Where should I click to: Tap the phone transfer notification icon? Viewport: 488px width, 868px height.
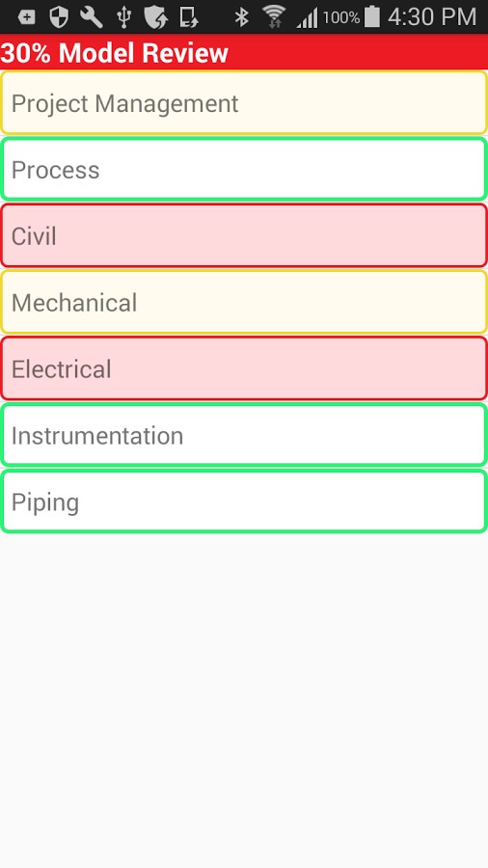tap(189, 17)
